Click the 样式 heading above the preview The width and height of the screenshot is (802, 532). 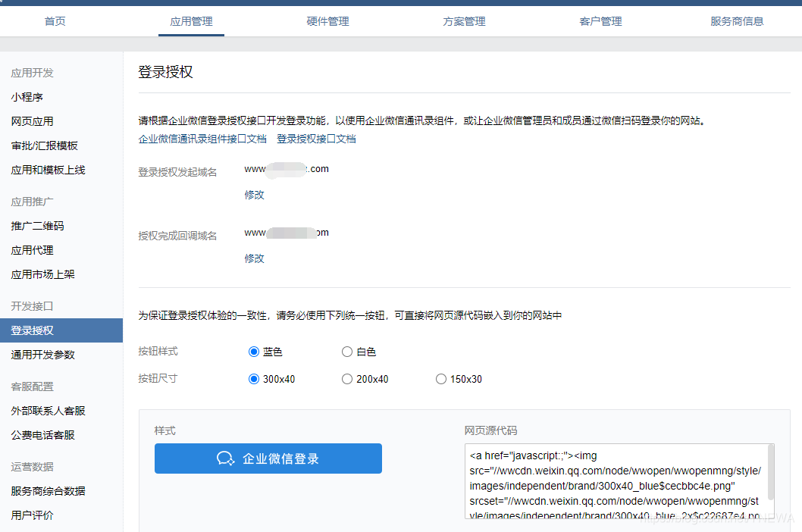164,430
